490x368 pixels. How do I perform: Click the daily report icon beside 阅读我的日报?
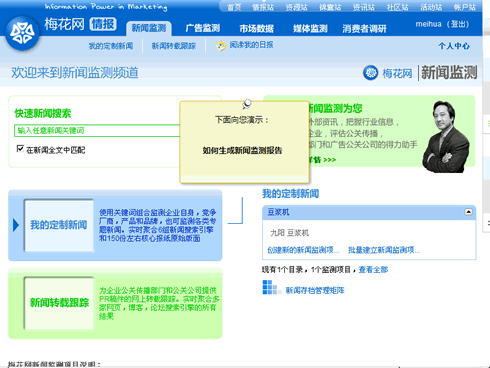point(220,46)
